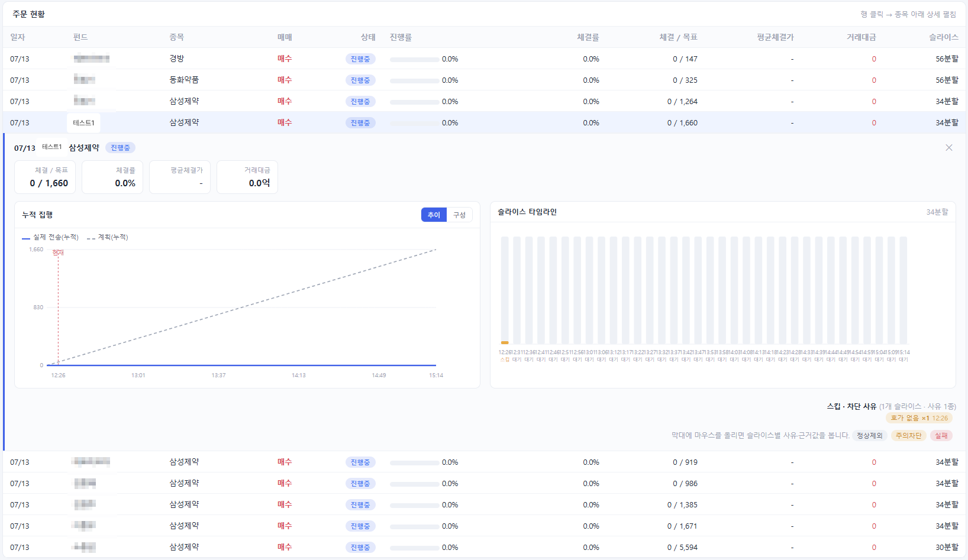Switch to the 추이 chart tab
Image resolution: width=968 pixels, height=560 pixels.
tap(434, 215)
